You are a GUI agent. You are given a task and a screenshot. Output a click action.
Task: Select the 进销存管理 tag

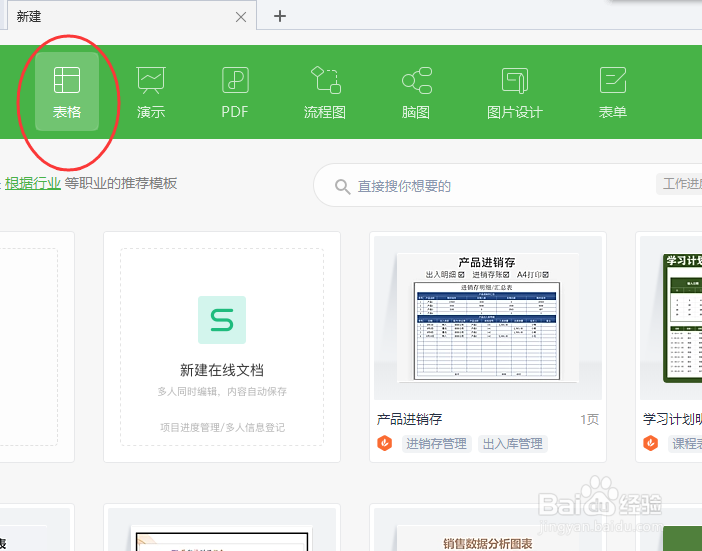tap(437, 444)
